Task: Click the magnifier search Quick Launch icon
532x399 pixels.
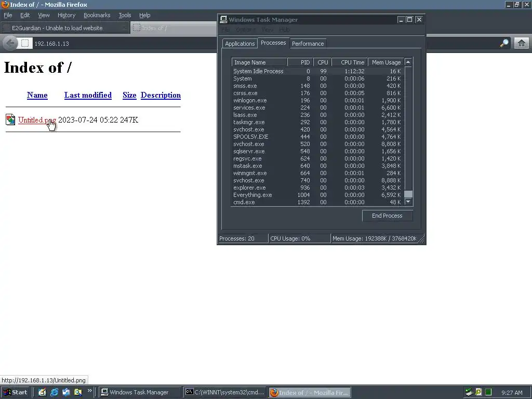Action: click(x=78, y=392)
